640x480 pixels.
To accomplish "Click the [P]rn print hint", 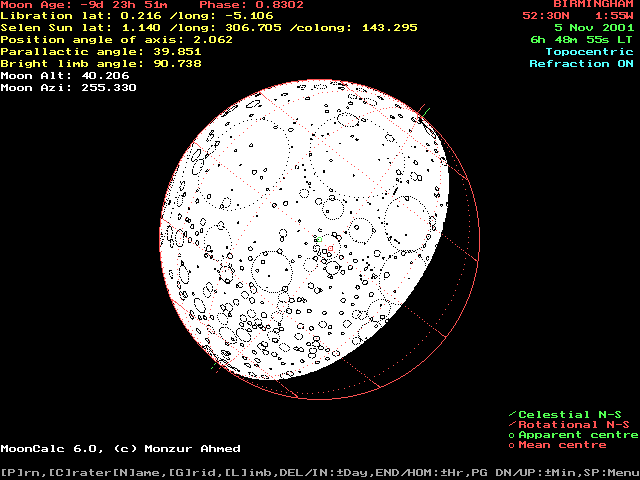I will point(20,473).
